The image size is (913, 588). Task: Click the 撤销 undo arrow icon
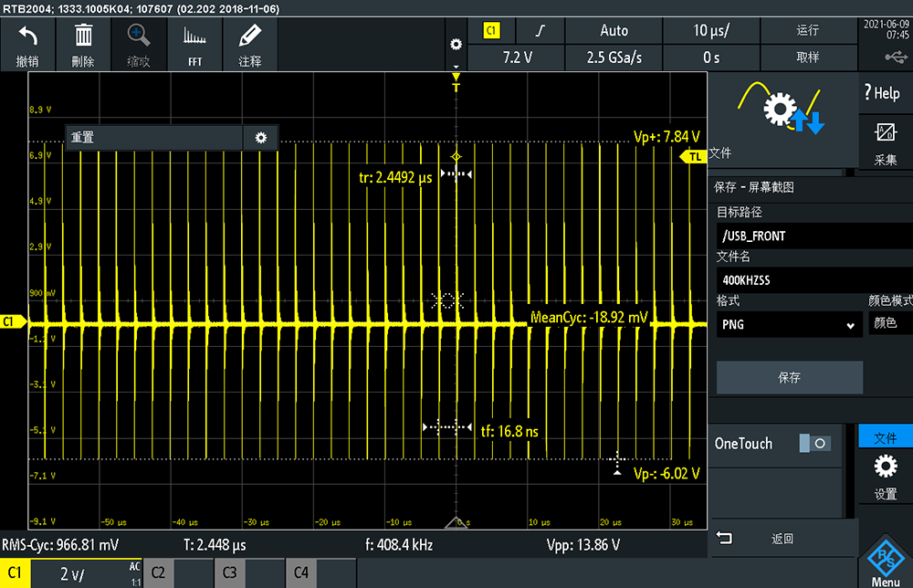click(27, 37)
